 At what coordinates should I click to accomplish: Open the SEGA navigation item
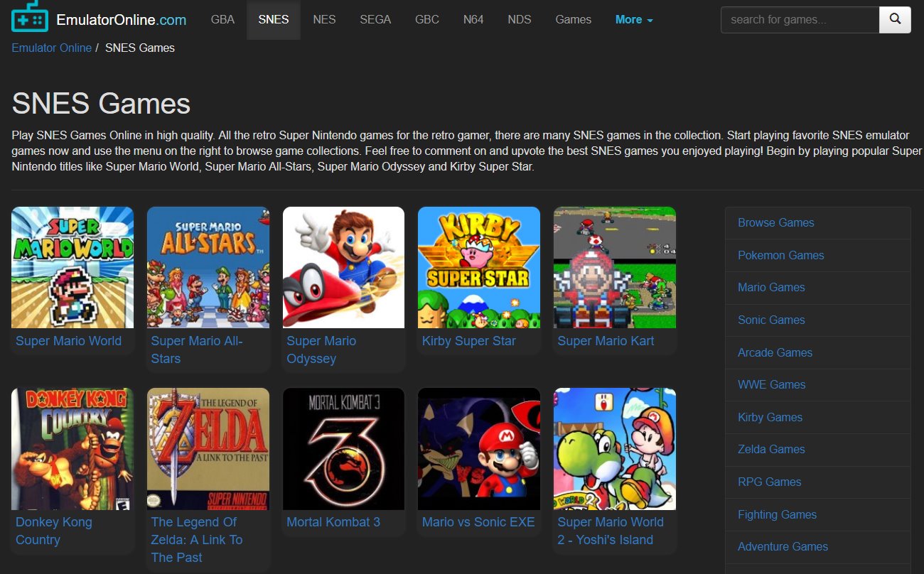375,20
